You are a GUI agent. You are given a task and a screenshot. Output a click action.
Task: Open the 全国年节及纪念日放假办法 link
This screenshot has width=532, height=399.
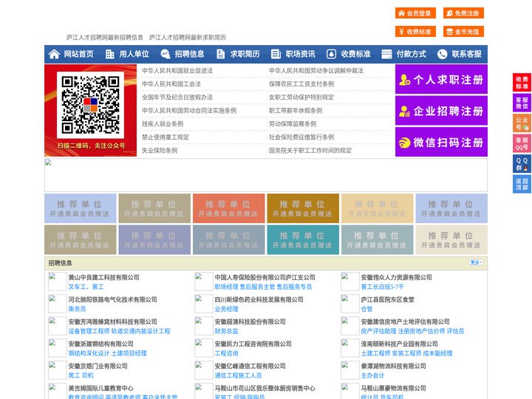[177, 97]
